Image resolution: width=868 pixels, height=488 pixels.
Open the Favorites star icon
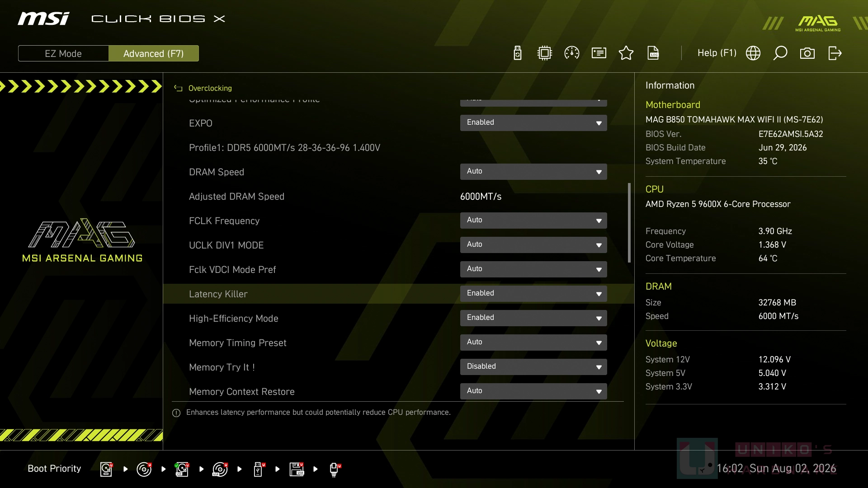tap(626, 53)
